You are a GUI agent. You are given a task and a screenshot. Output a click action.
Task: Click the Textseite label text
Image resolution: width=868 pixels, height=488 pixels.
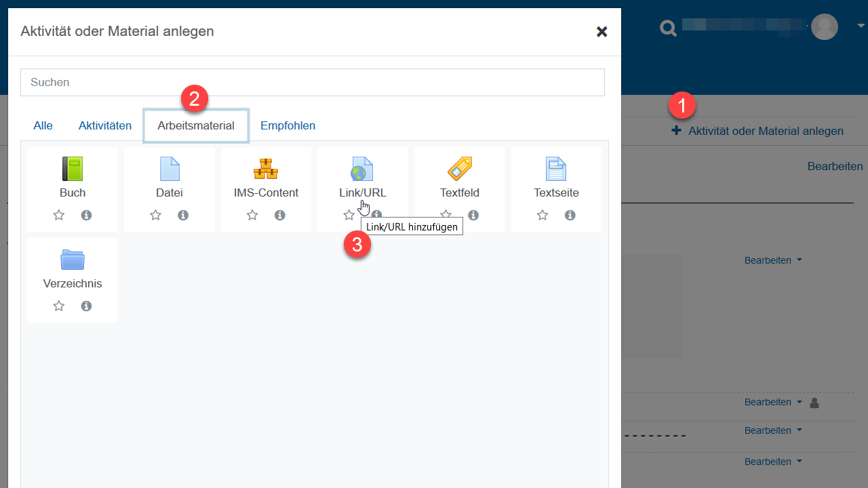tap(556, 192)
